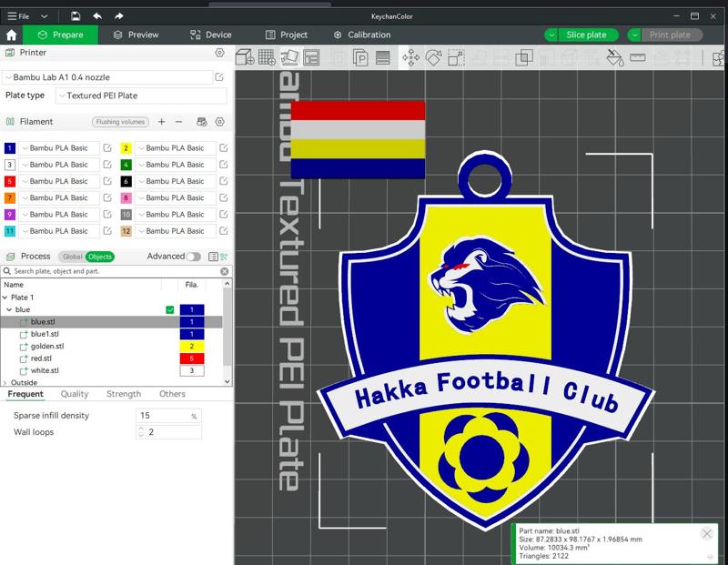Open Slice plate options arrow

tap(551, 35)
